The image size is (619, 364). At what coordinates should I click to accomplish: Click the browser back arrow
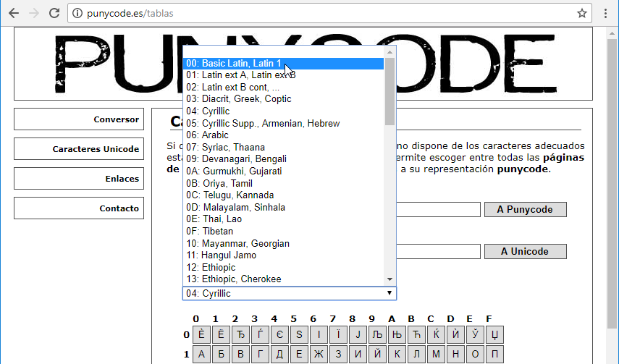(x=13, y=13)
